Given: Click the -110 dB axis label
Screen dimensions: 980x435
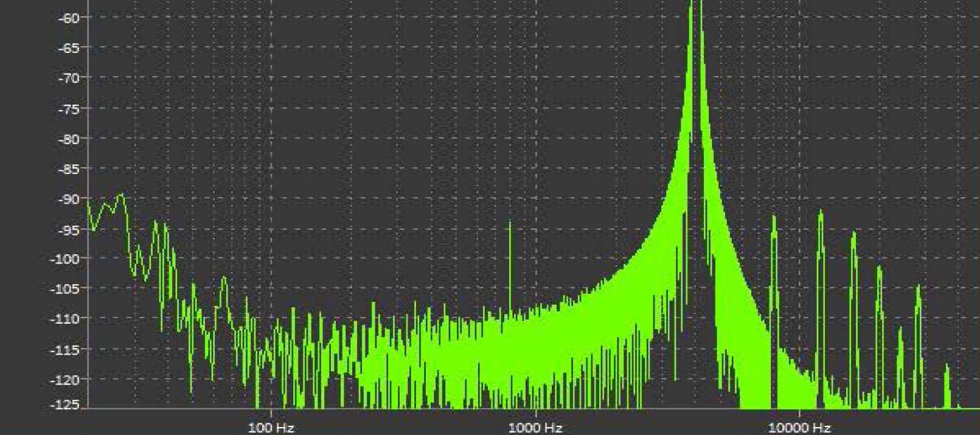Looking at the screenshot, I should [x=68, y=319].
